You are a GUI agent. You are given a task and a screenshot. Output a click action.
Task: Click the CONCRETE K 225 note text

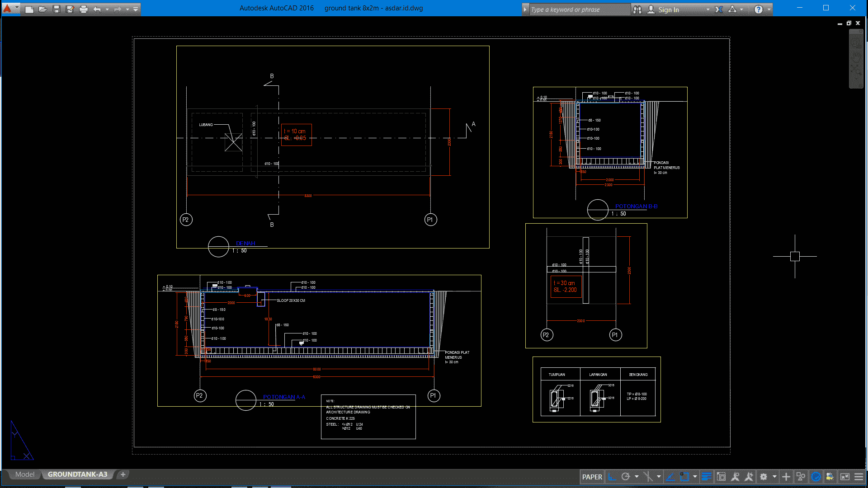pyautogui.click(x=340, y=418)
